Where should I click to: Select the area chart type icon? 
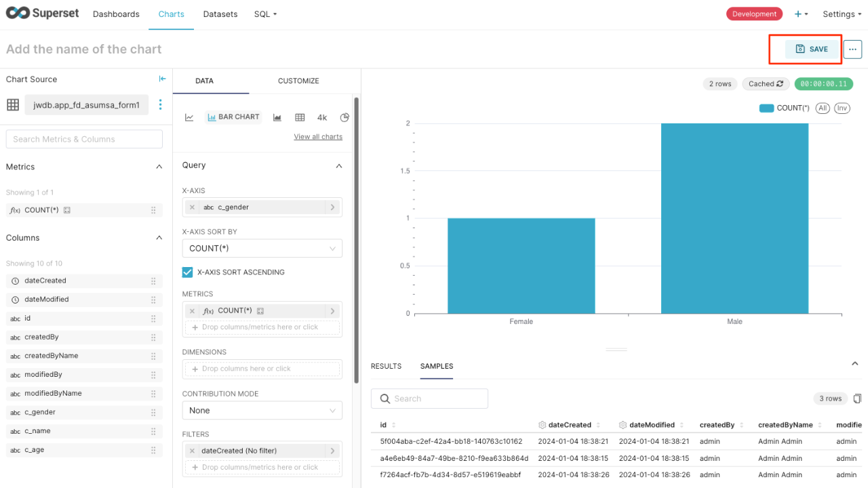(277, 117)
